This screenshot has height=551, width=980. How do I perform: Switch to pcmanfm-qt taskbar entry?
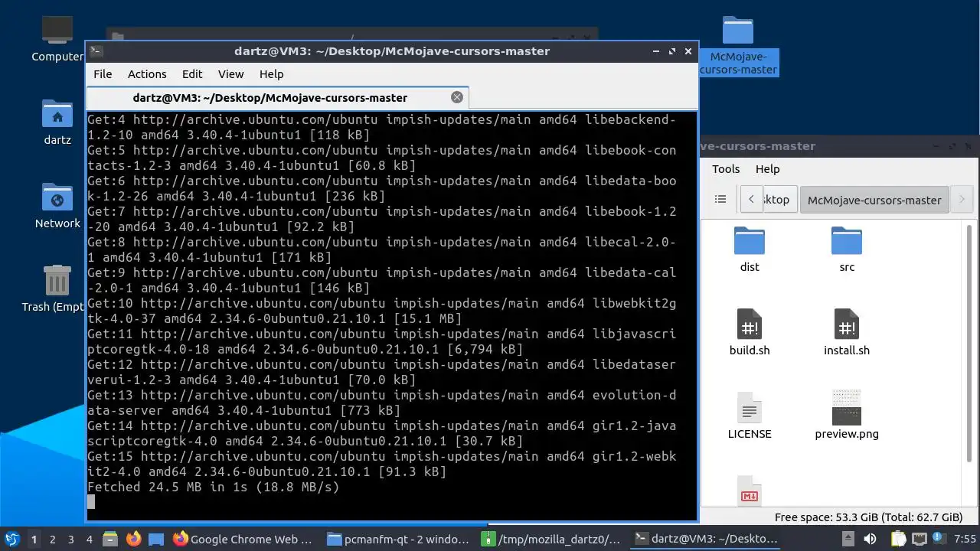[399, 539]
